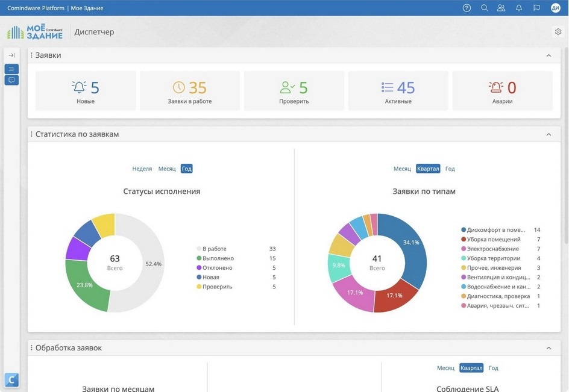Toggle the Выполнено legend color marker
Screen dimensions: 569x392
pos(199,258)
